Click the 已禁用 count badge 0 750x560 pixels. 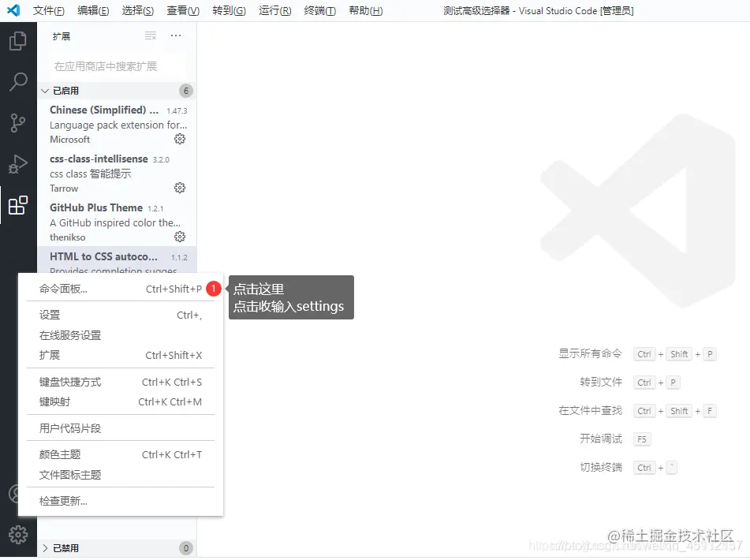[186, 548]
